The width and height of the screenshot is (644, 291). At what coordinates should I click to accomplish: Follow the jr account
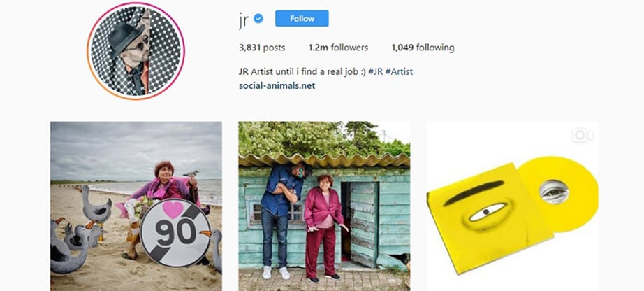[302, 18]
